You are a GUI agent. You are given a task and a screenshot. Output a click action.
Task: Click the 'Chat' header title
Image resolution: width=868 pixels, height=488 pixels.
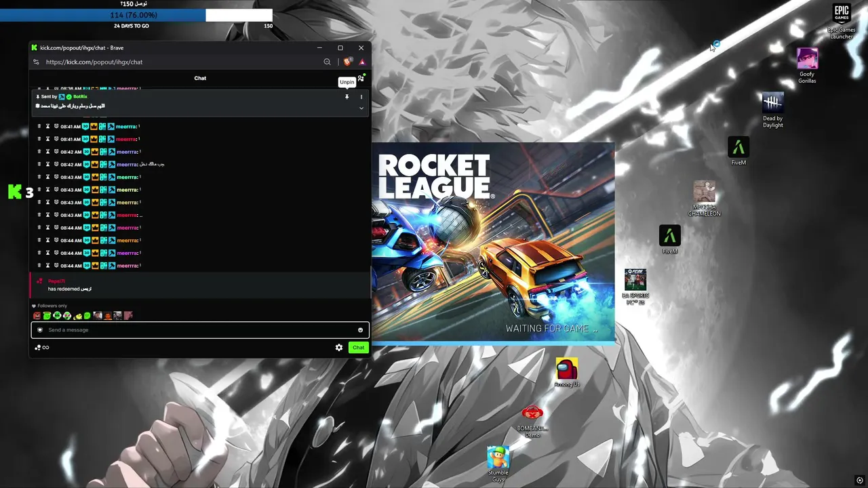[x=200, y=78]
